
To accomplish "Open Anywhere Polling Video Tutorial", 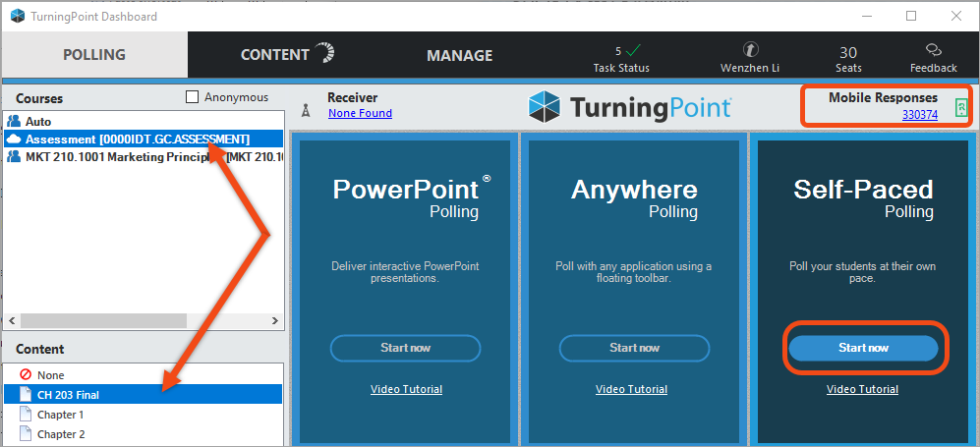I will click(x=631, y=389).
